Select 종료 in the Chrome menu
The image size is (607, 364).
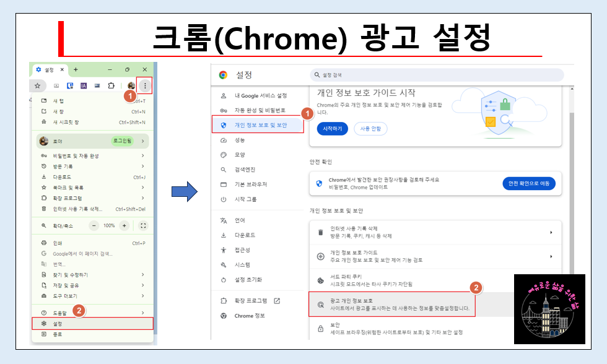[92, 334]
